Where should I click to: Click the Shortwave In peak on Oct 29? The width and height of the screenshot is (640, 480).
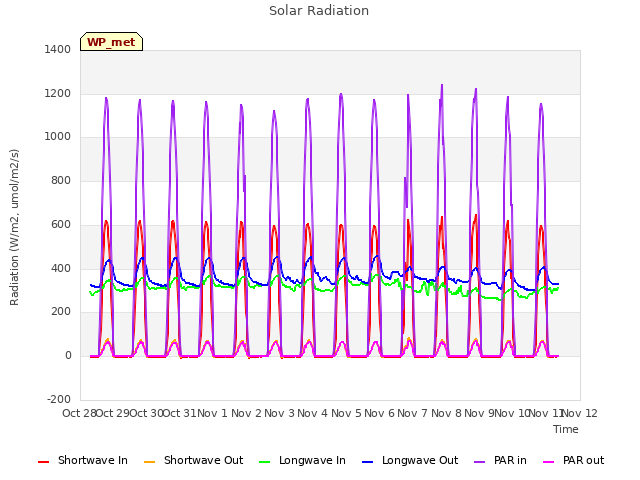tap(107, 222)
